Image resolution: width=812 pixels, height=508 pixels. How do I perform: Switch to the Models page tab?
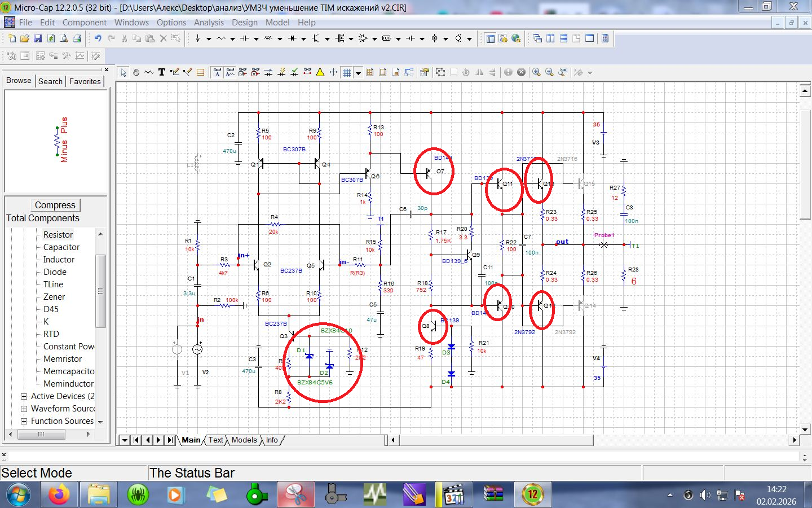[x=244, y=440]
